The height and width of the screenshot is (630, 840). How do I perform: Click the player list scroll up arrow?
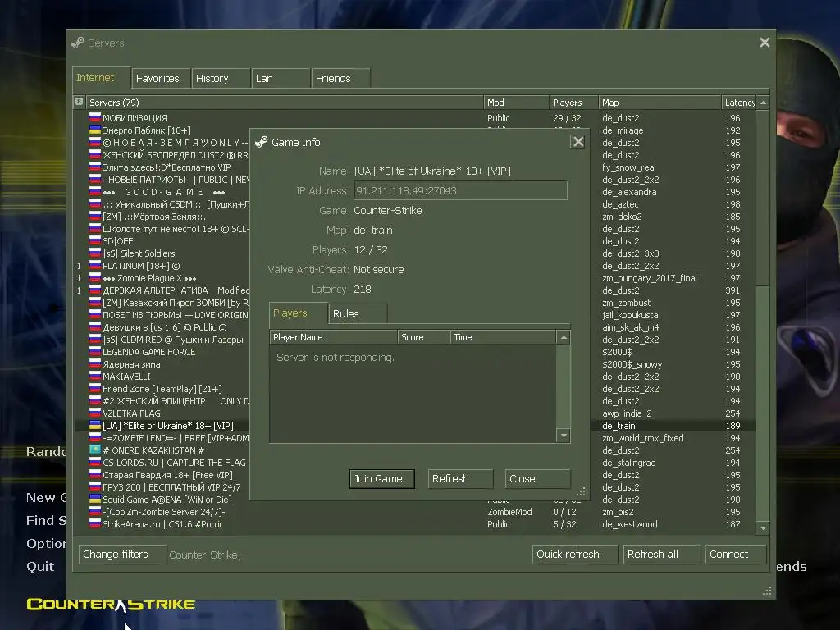[564, 337]
